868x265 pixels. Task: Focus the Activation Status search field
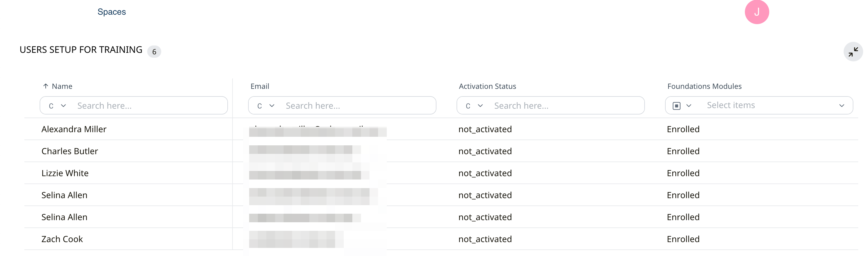(x=566, y=106)
